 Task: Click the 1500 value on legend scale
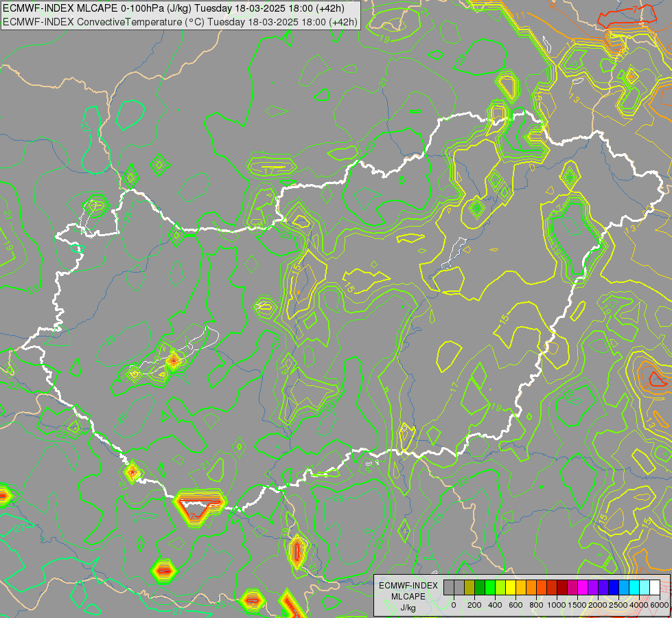click(578, 605)
